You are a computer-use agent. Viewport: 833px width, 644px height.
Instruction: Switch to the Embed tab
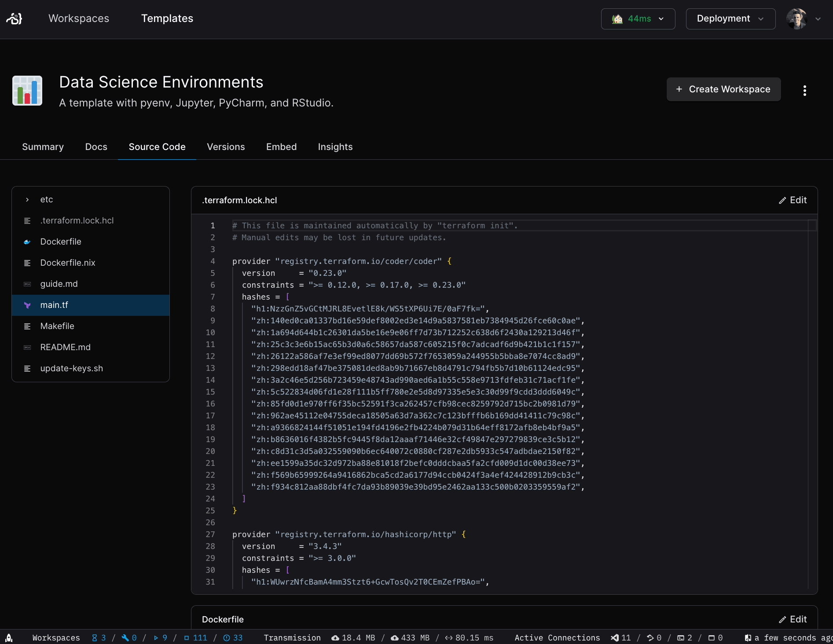[282, 147]
